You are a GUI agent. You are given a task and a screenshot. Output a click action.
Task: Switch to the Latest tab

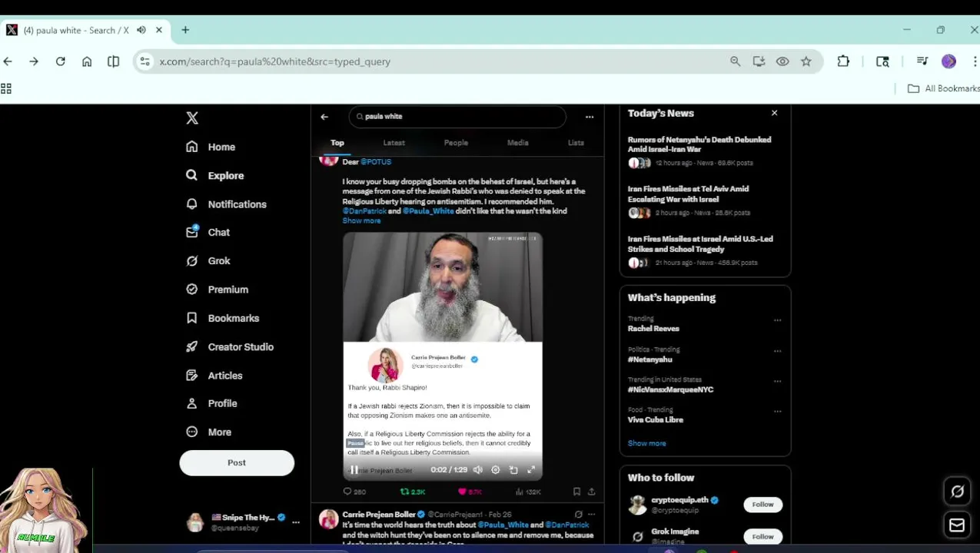pyautogui.click(x=394, y=143)
